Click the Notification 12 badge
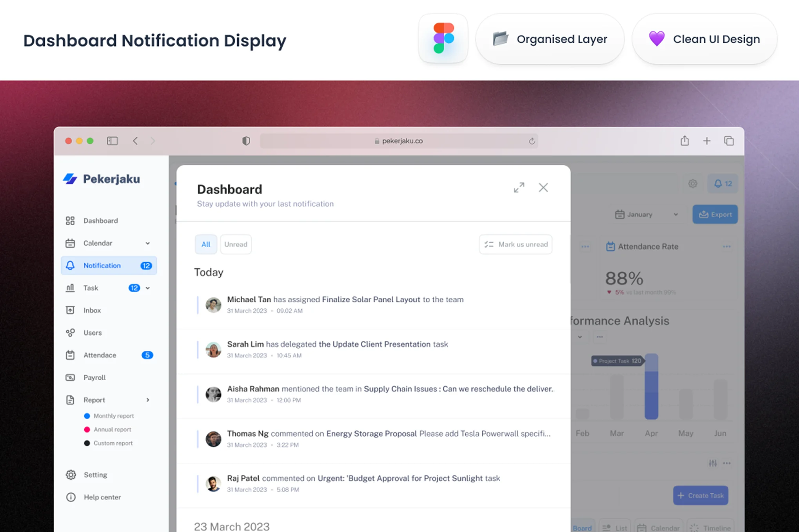The height and width of the screenshot is (532, 799). (x=146, y=266)
